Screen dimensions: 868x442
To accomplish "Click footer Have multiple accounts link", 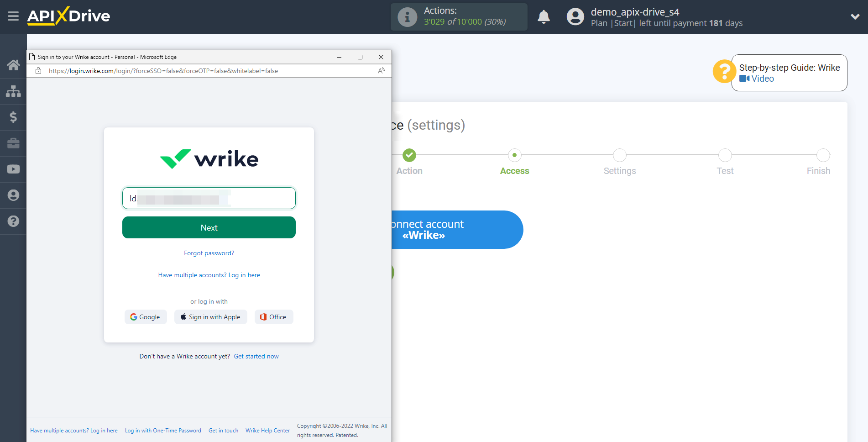I will pos(74,431).
